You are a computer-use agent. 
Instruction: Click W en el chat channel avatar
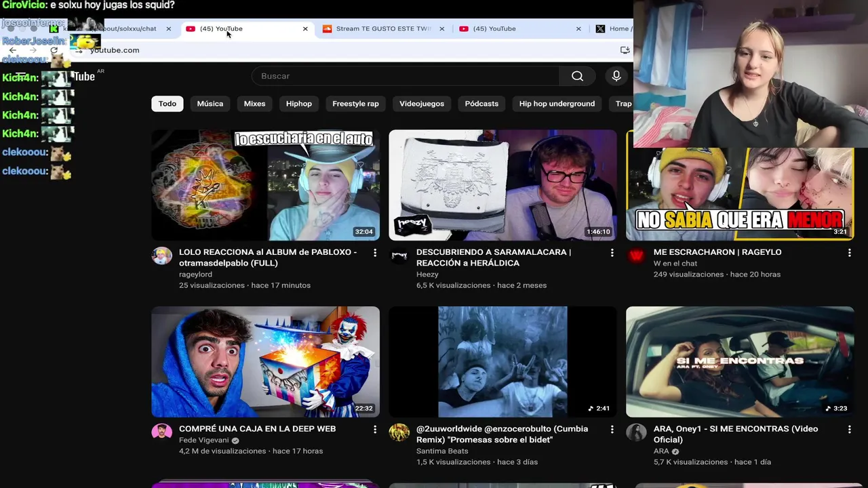[x=636, y=256]
